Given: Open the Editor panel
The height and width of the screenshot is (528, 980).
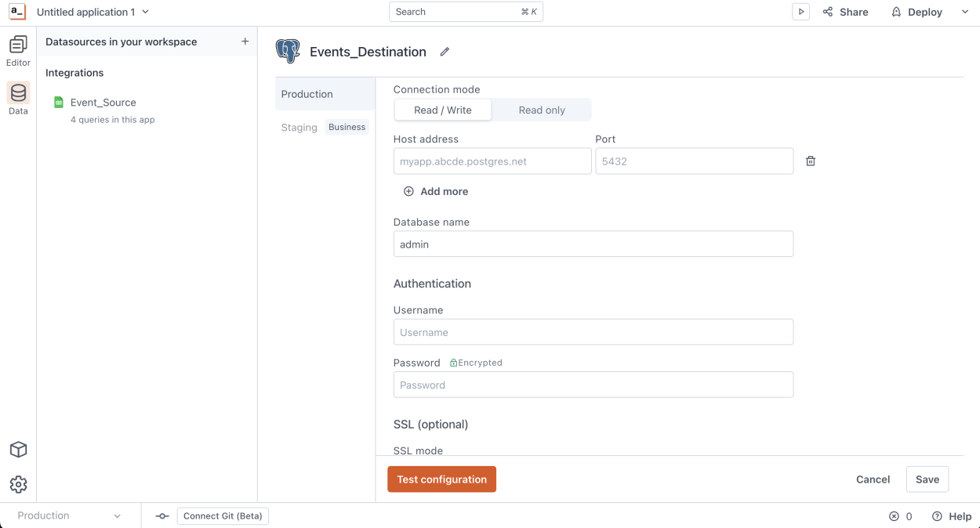Looking at the screenshot, I should (17, 49).
